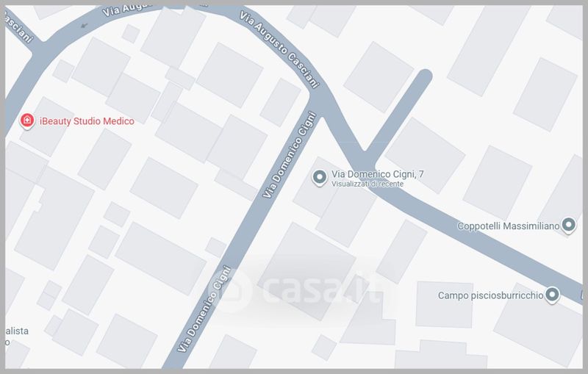Open the iBeauty Studio Medico label

pyautogui.click(x=87, y=121)
